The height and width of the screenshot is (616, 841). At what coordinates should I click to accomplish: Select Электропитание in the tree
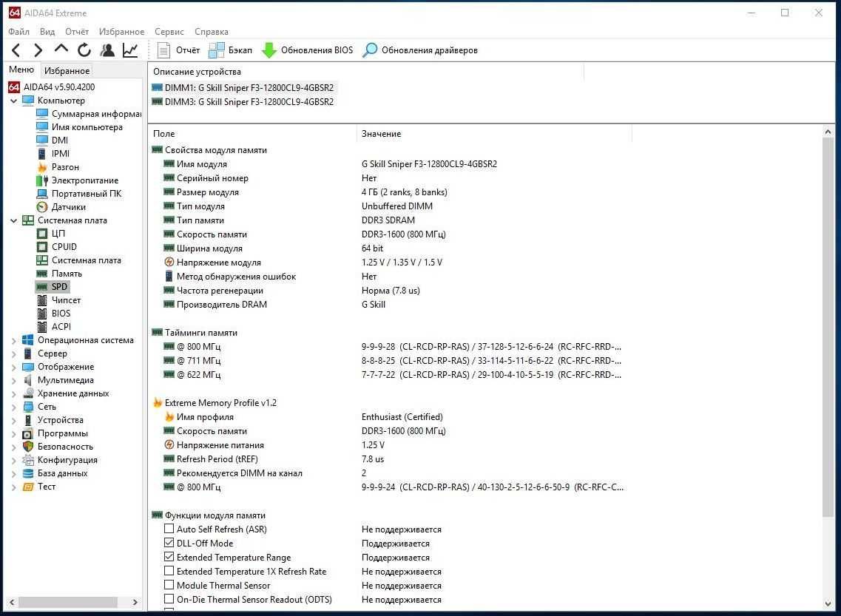85,180
